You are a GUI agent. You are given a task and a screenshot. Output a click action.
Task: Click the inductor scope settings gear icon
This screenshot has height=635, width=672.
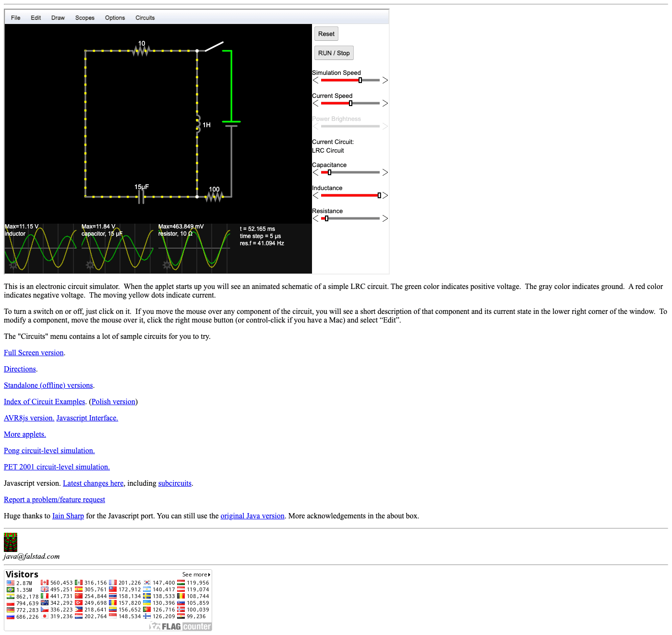(13, 265)
